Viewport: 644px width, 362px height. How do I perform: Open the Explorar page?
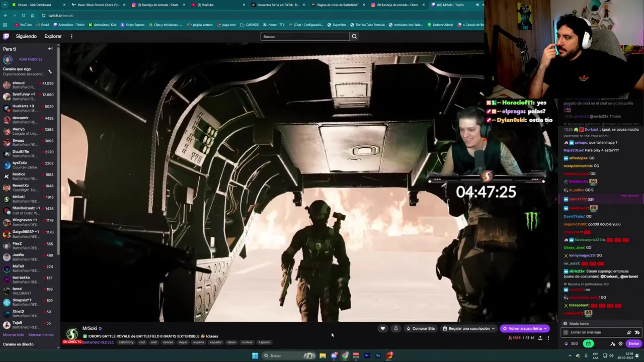(53, 36)
